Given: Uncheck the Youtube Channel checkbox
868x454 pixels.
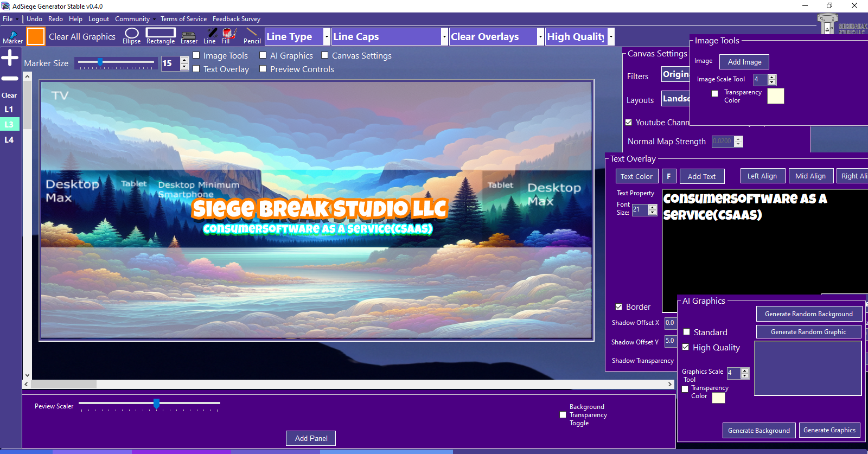Looking at the screenshot, I should [629, 123].
